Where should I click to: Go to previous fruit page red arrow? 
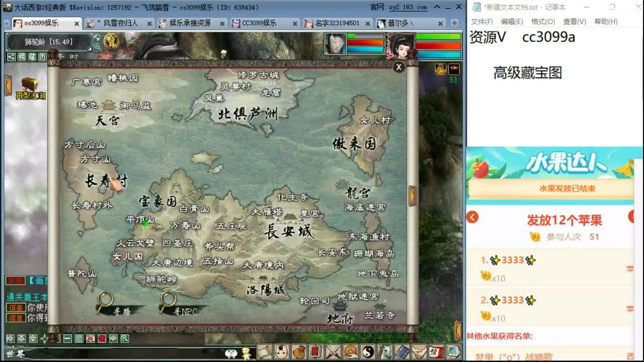tap(472, 217)
